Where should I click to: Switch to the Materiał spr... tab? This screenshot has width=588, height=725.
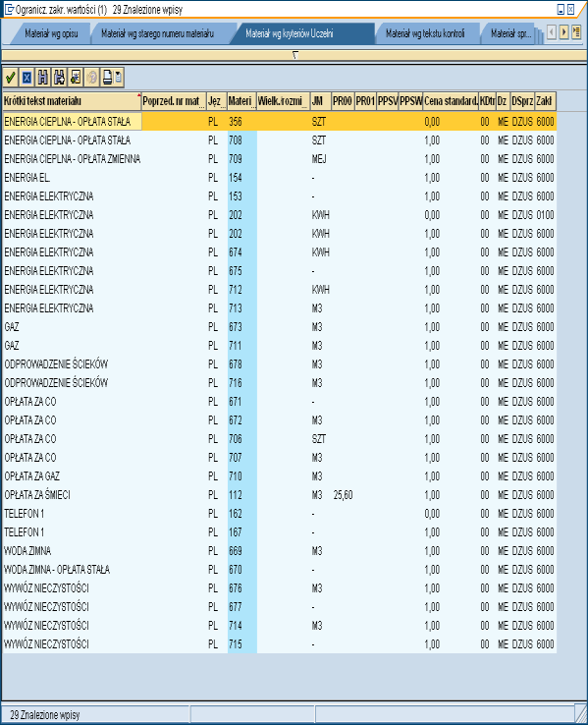point(510,33)
